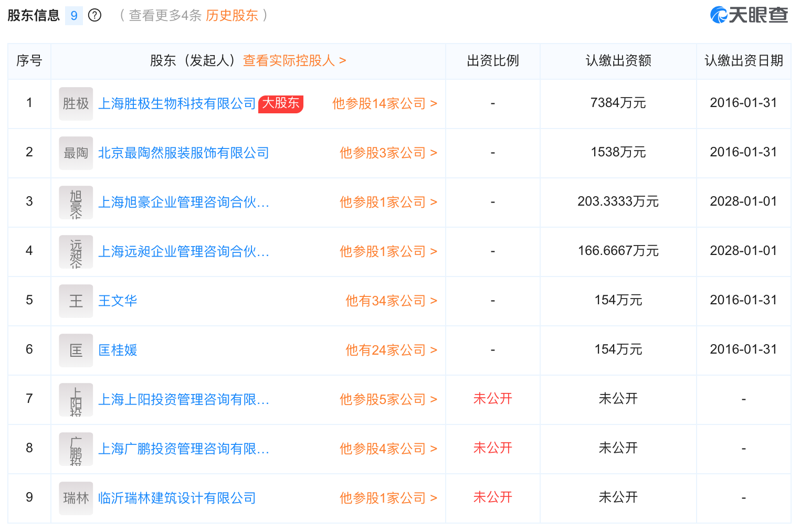Open 上海旭豪企业管理咨询合伙 shareholder link
This screenshot has width=800, height=532.
(184, 203)
